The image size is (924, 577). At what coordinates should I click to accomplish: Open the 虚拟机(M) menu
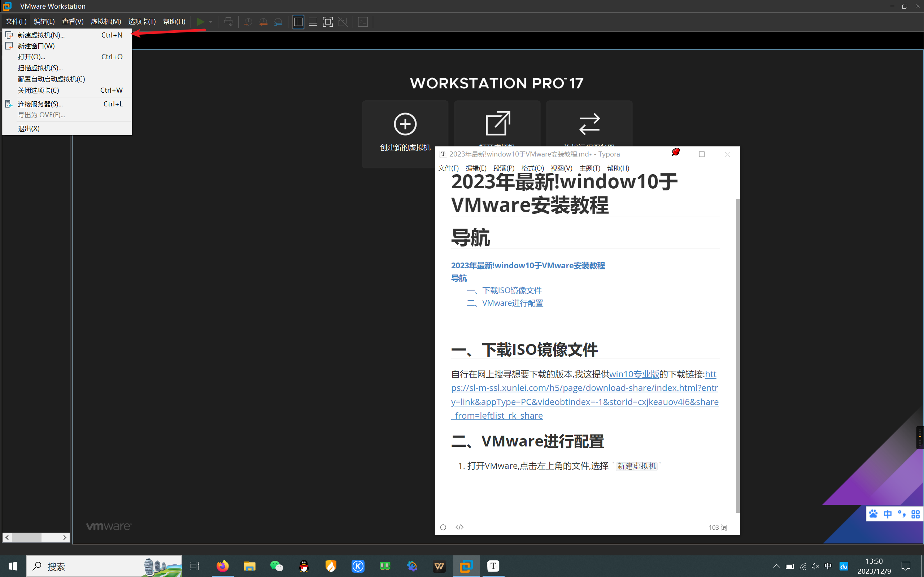[106, 21]
